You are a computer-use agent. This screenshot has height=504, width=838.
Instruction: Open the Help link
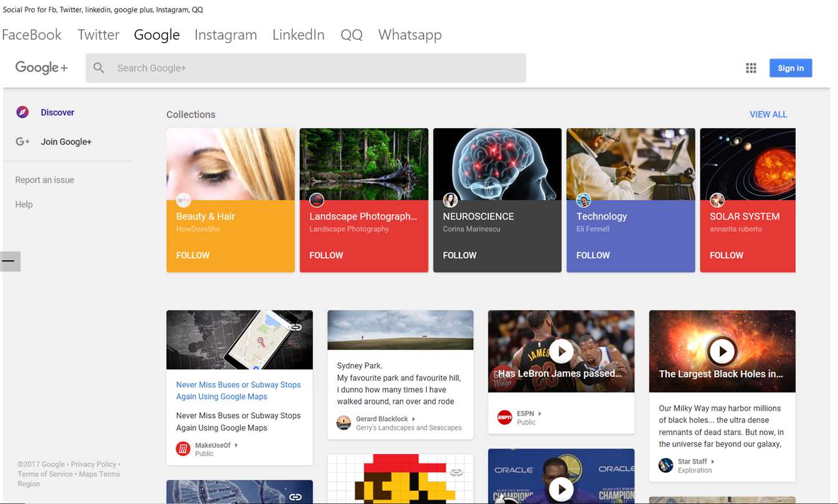click(x=24, y=204)
